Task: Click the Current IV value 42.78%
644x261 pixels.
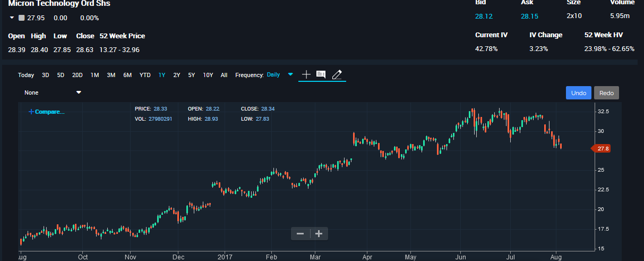Action: (x=486, y=49)
